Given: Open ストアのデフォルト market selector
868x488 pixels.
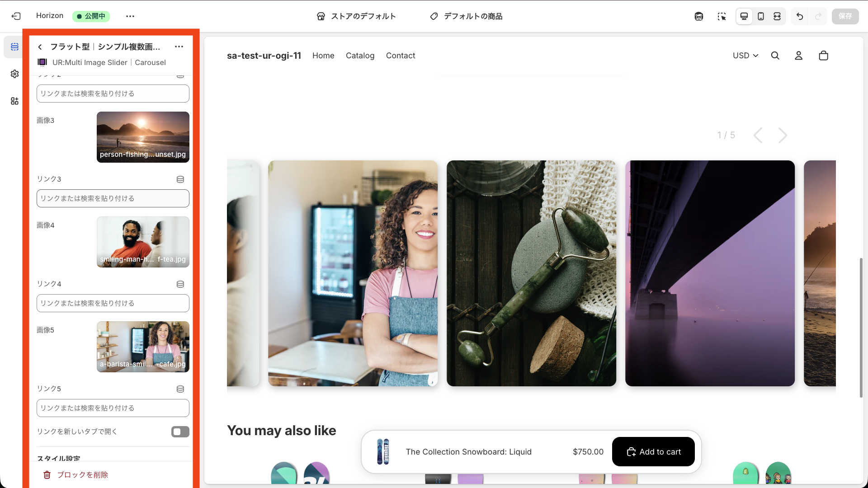Looking at the screenshot, I should [356, 16].
